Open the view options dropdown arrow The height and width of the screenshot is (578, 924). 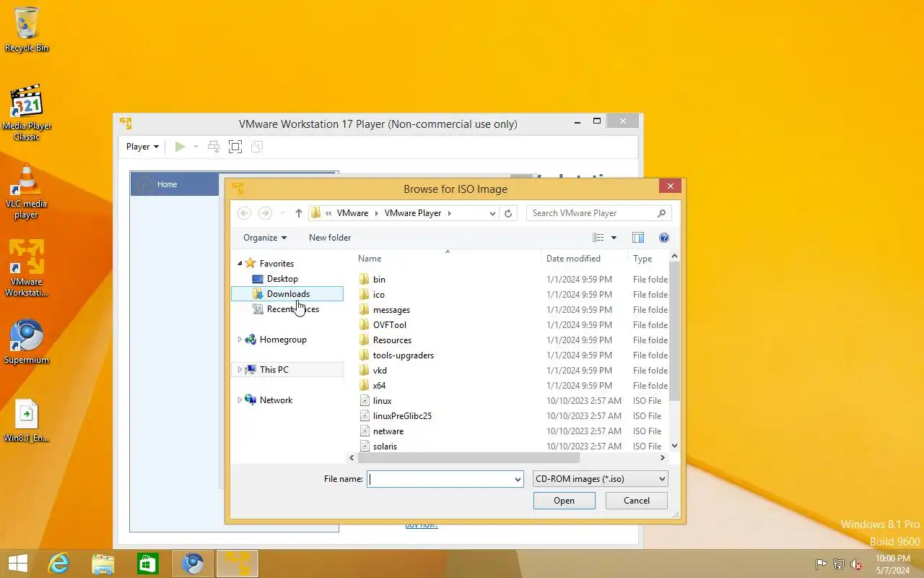coord(614,238)
